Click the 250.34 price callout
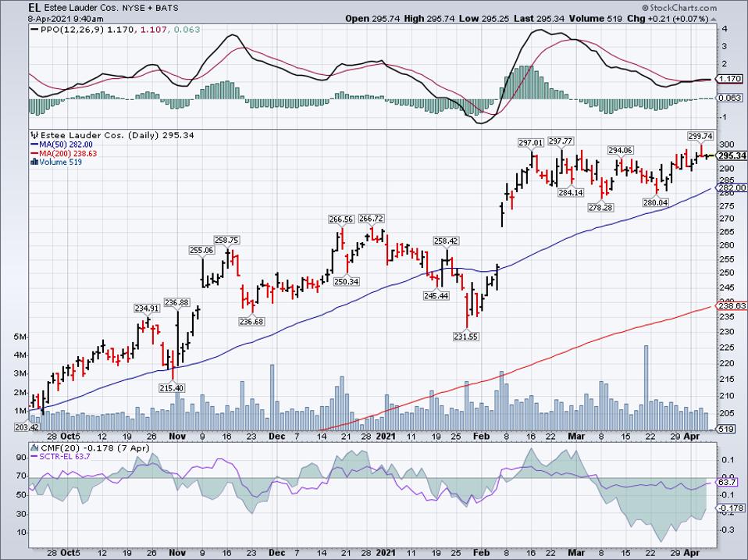This screenshot has width=748, height=560. tap(347, 281)
